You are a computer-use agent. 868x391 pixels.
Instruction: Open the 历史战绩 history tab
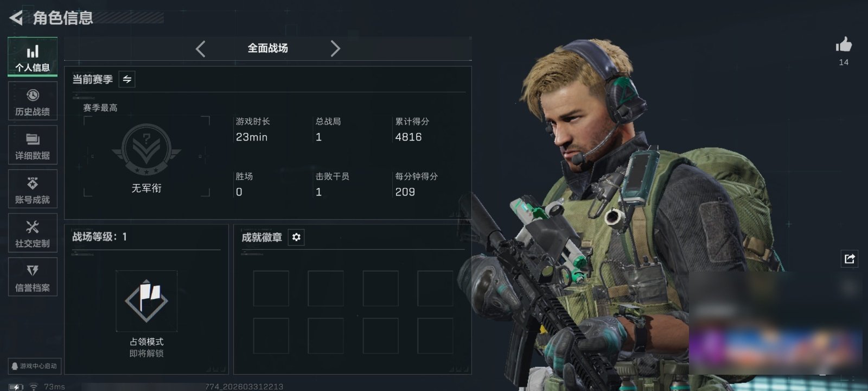pyautogui.click(x=33, y=101)
